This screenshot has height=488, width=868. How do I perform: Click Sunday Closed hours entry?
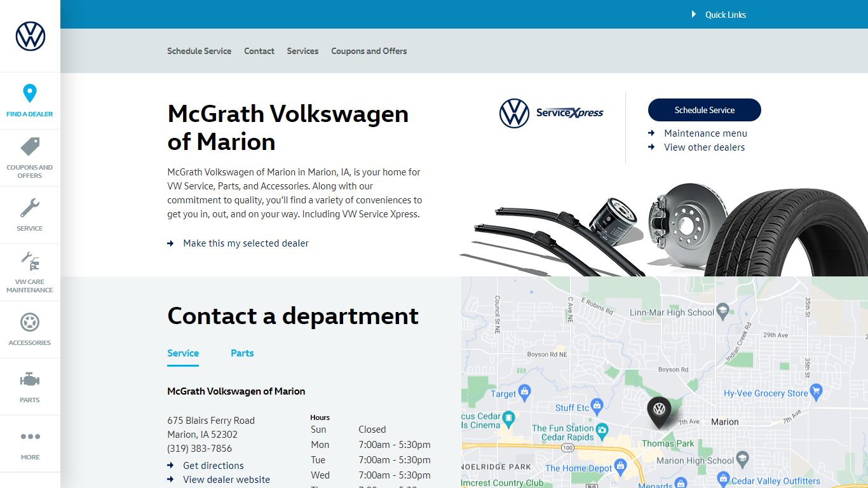coord(372,430)
